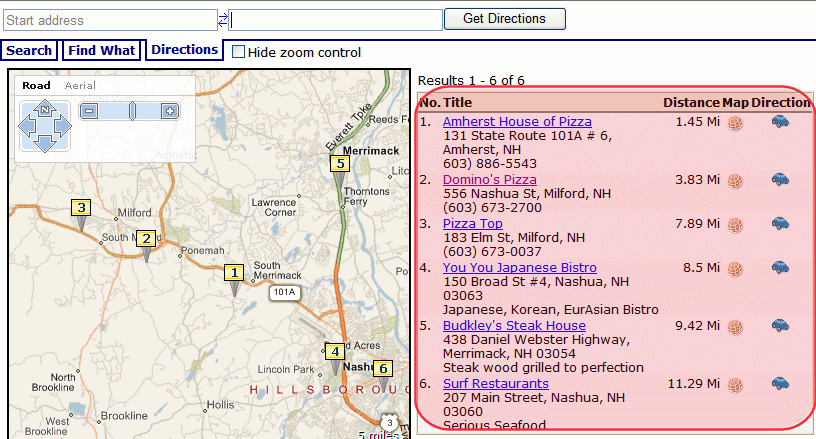Viewport: 816px width, 439px height.
Task: Click the map zoom slider handle
Action: coord(132,111)
